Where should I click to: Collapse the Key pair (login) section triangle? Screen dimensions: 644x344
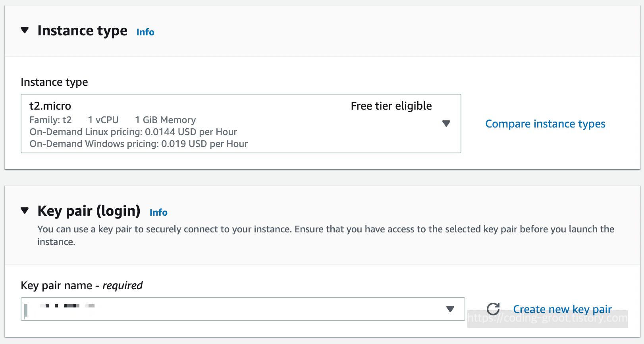pyautogui.click(x=25, y=211)
